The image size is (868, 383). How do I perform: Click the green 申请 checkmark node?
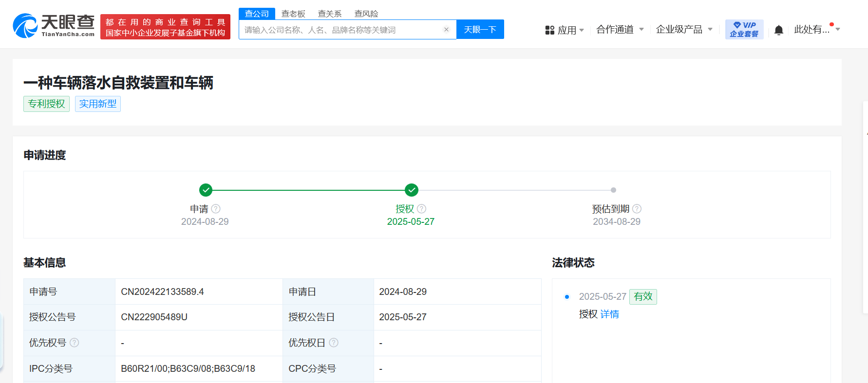coord(206,190)
